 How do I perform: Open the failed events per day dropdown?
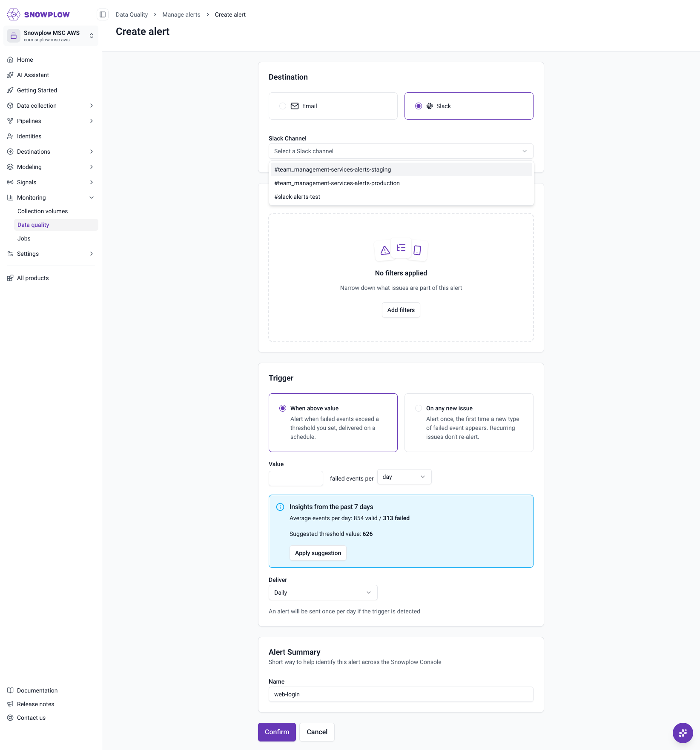coord(405,477)
